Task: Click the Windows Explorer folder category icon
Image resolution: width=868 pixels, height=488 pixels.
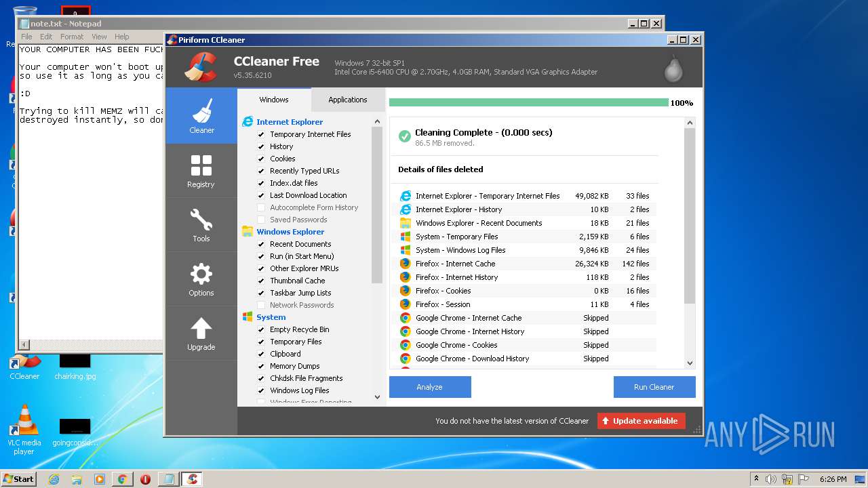Action: tap(248, 232)
